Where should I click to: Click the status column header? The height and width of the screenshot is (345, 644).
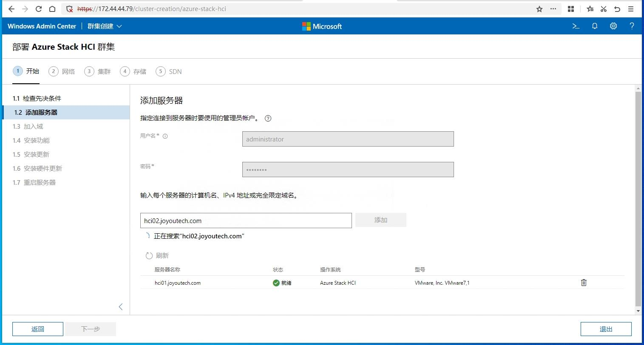click(x=278, y=270)
